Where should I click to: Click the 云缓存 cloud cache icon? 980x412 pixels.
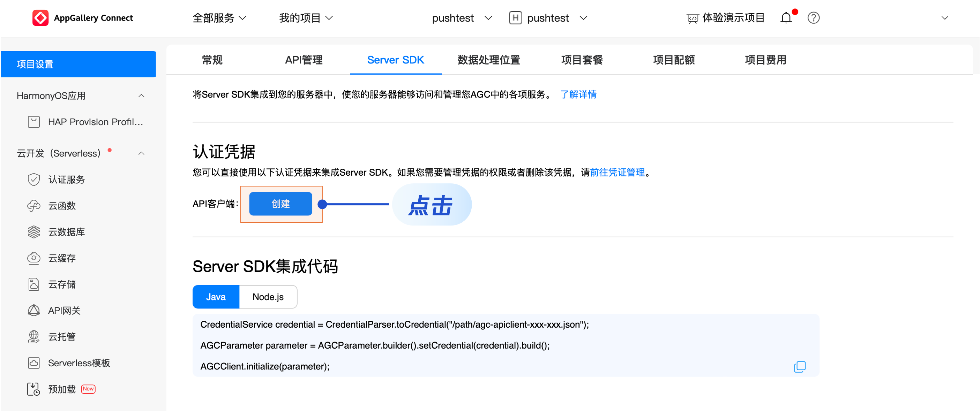click(33, 258)
